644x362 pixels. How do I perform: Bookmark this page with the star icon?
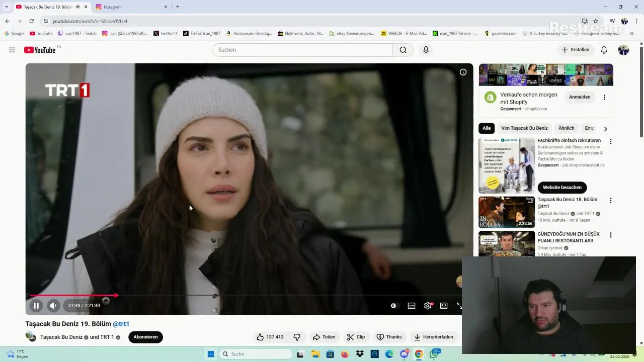point(596,21)
